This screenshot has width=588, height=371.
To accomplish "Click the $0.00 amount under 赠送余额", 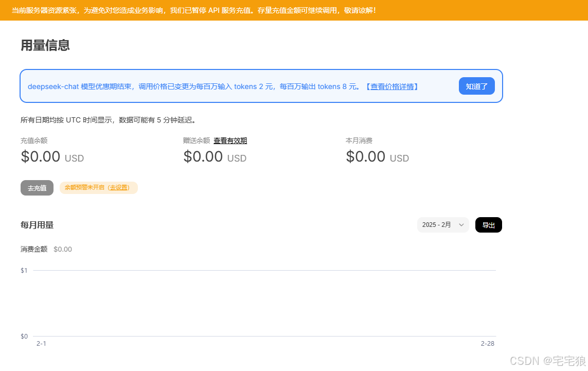I will tap(203, 157).
